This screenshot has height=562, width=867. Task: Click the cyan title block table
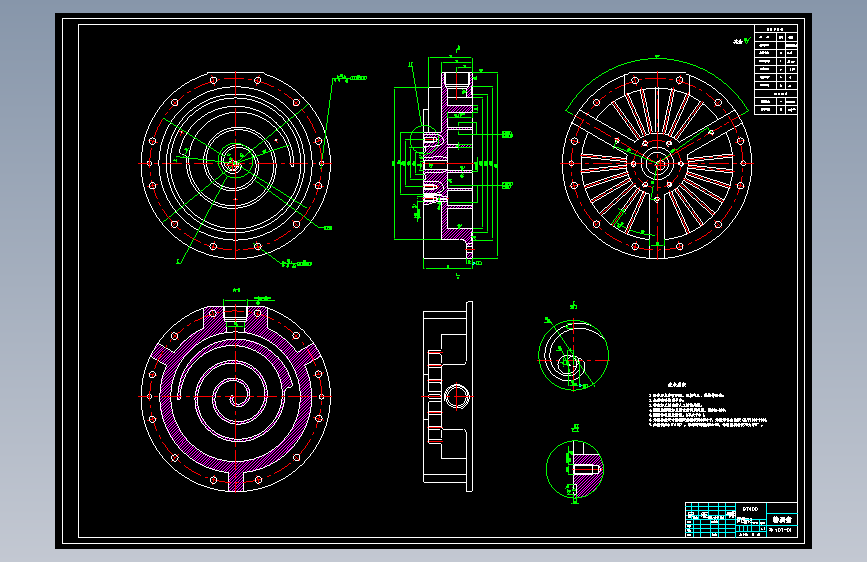741,519
